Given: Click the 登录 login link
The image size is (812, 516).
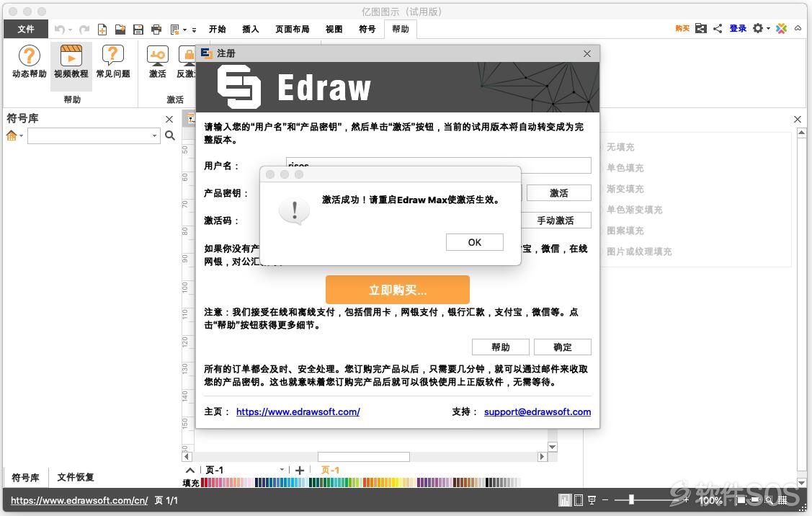Looking at the screenshot, I should pyautogui.click(x=738, y=29).
